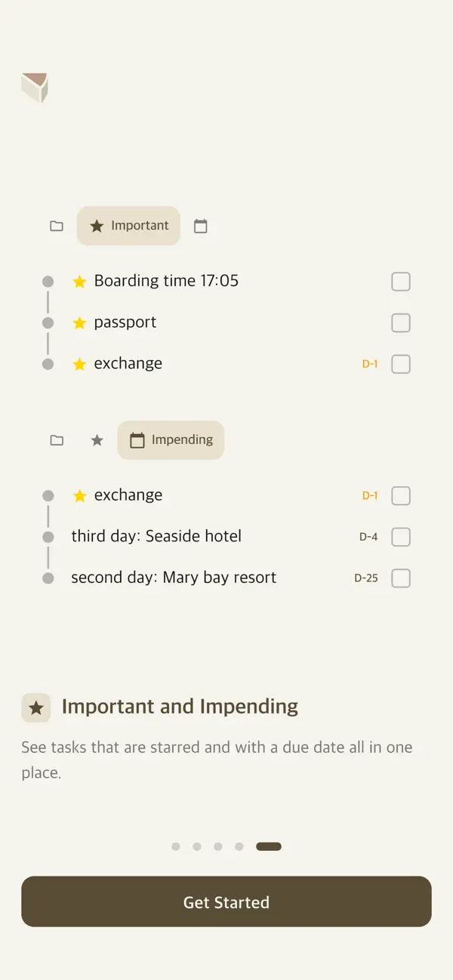Click the D-1 badge on the exchange task
Viewport: 453px width, 980px height.
tap(370, 363)
